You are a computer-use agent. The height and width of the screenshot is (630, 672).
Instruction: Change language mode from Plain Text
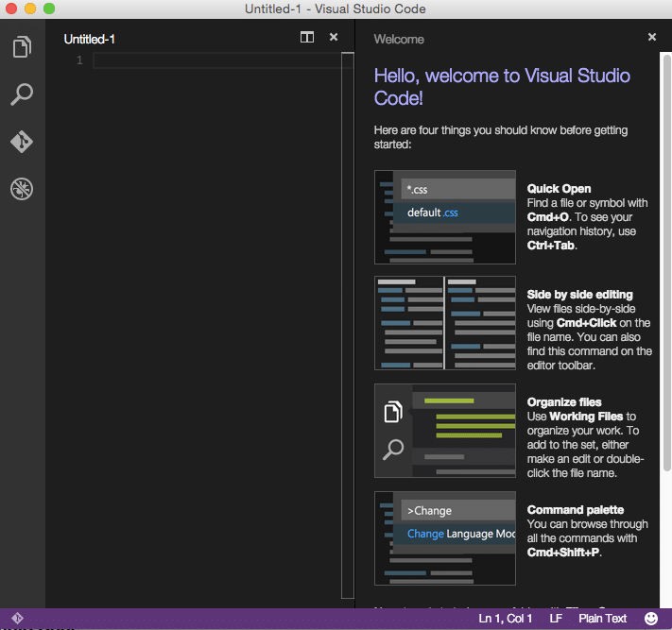pyautogui.click(x=602, y=618)
